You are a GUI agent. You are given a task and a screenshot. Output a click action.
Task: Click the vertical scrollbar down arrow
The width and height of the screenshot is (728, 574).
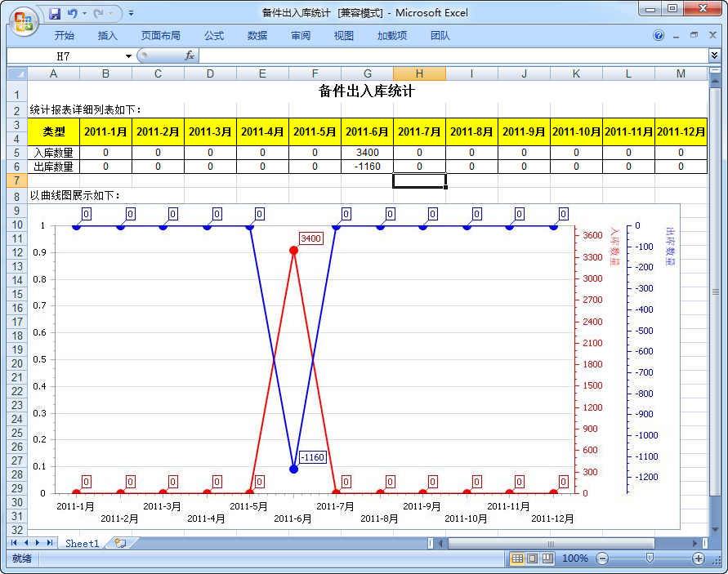715,529
